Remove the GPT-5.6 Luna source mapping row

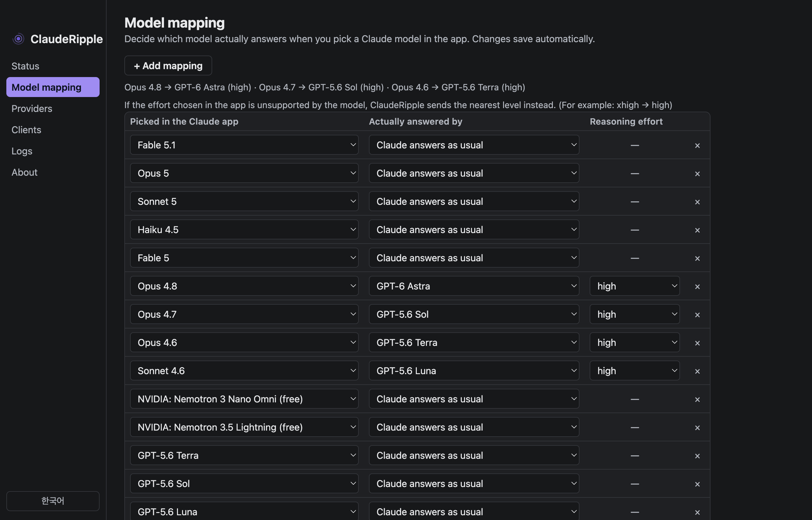697,512
